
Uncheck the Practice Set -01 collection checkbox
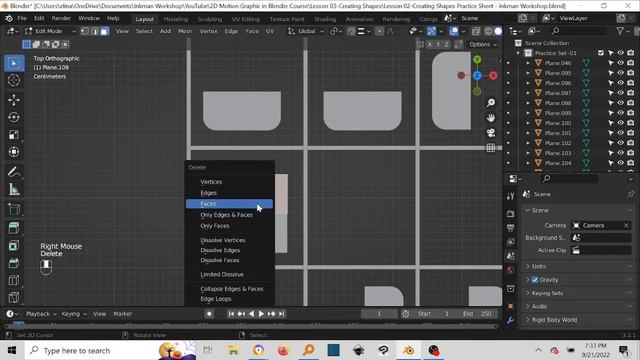[600, 53]
